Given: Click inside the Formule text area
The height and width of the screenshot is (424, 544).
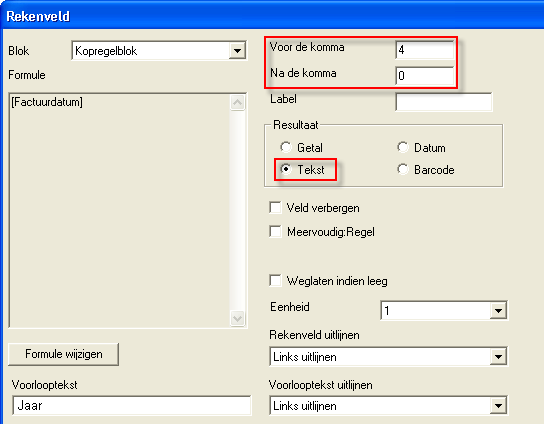Looking at the screenshot, I should click(x=120, y=210).
